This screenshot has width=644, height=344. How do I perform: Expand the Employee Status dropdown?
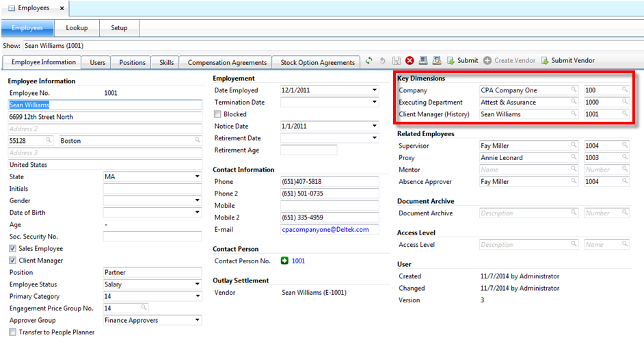click(x=198, y=285)
